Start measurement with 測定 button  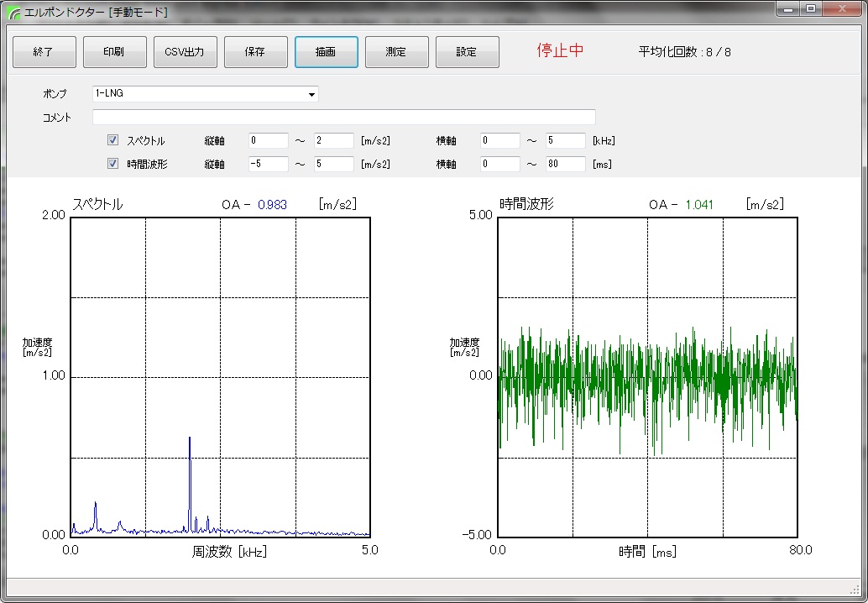pyautogui.click(x=396, y=52)
